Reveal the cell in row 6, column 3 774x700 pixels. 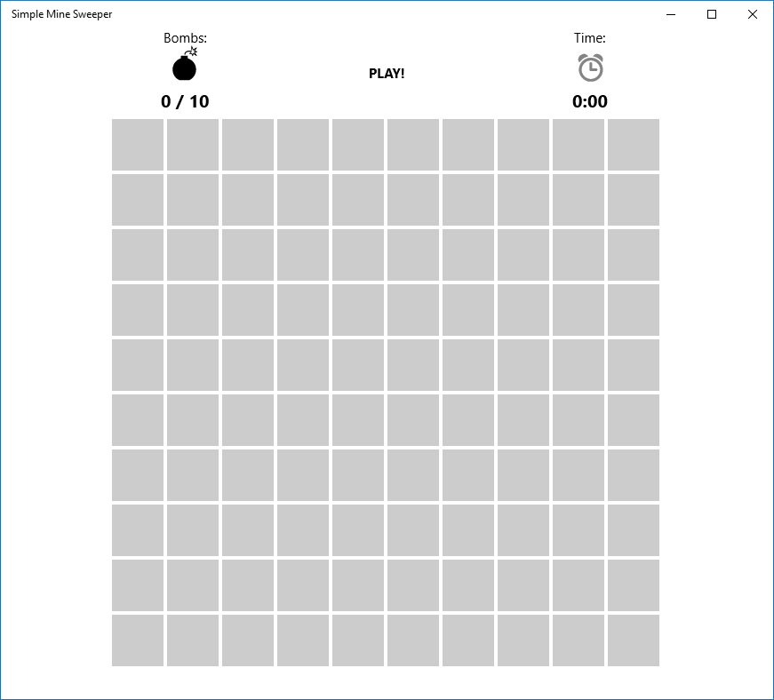[x=248, y=420]
